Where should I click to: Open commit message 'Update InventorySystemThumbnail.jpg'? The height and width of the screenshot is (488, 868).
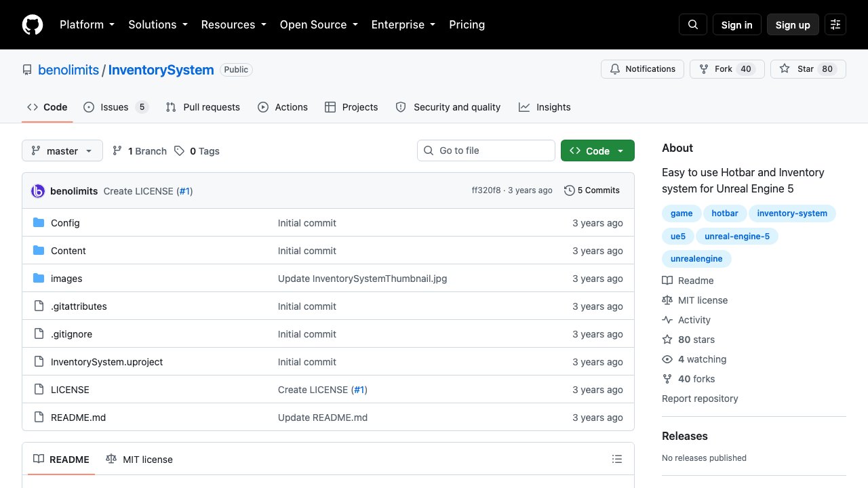point(362,279)
